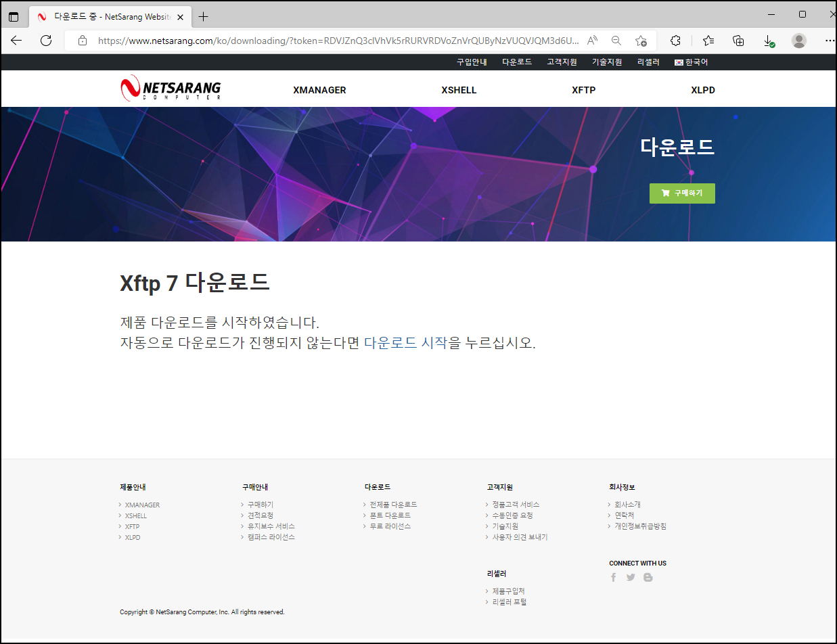Image resolution: width=837 pixels, height=644 pixels.
Task: Open footer link 견적요청
Action: 261,515
